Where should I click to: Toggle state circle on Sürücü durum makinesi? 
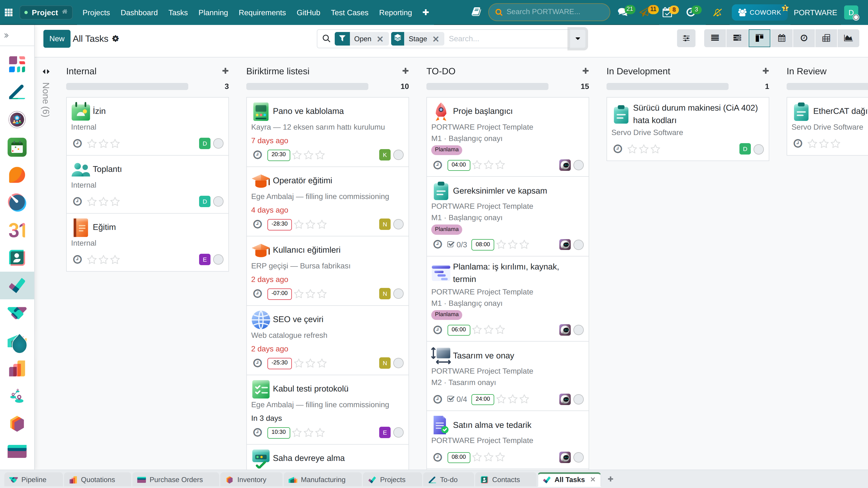(758, 149)
